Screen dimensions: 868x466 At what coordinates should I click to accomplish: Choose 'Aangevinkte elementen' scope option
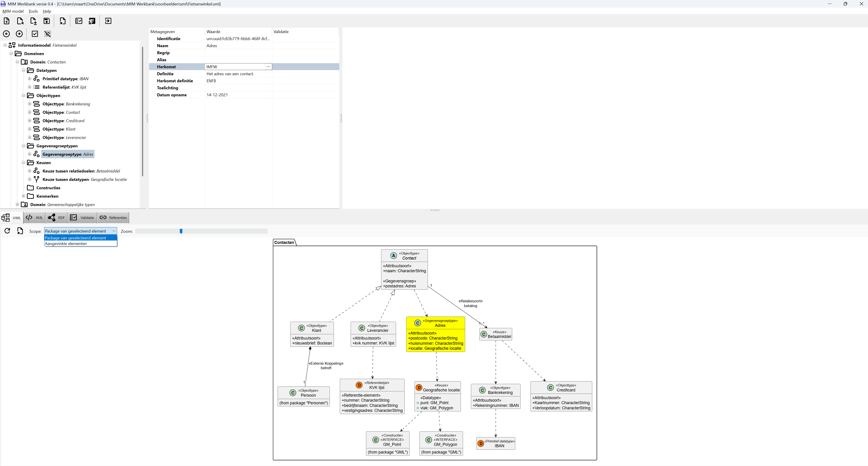[x=66, y=243]
